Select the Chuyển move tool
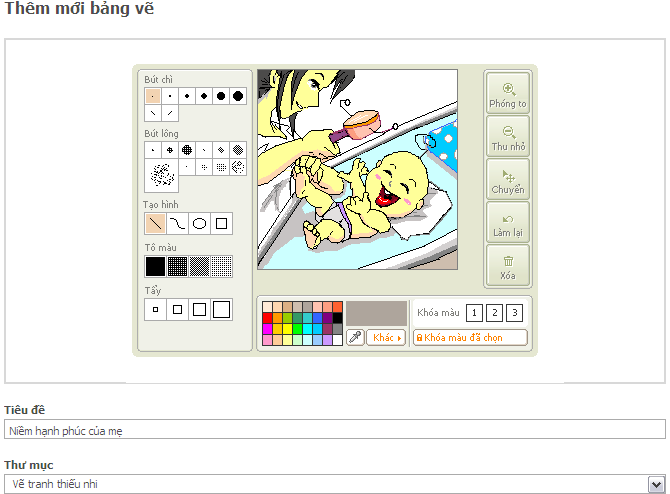 pos(507,180)
